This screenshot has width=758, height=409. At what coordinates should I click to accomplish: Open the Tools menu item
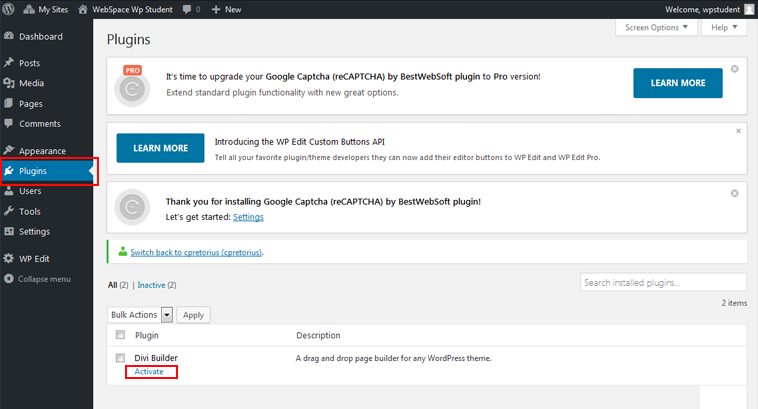(x=29, y=212)
